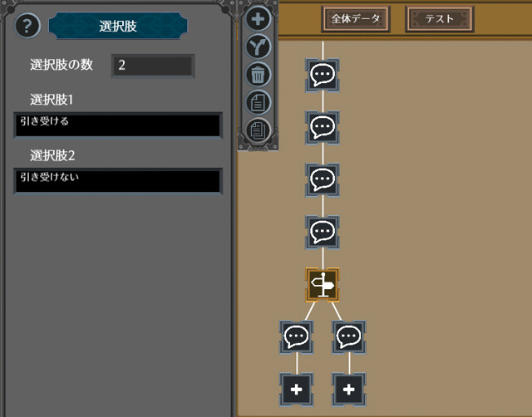Click the 選択肢の数 number field

[x=153, y=66]
